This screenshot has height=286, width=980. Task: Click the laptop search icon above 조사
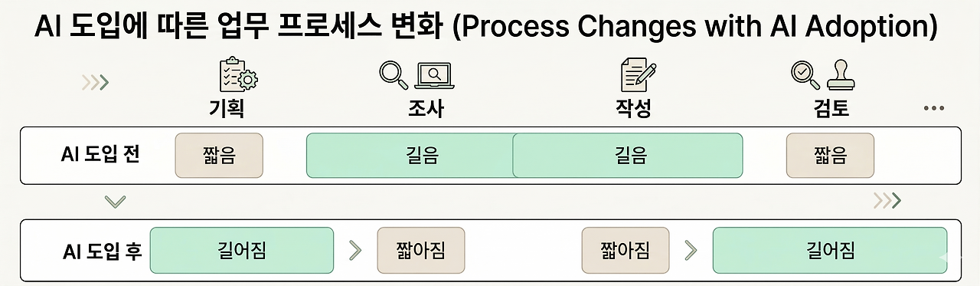coord(434,74)
